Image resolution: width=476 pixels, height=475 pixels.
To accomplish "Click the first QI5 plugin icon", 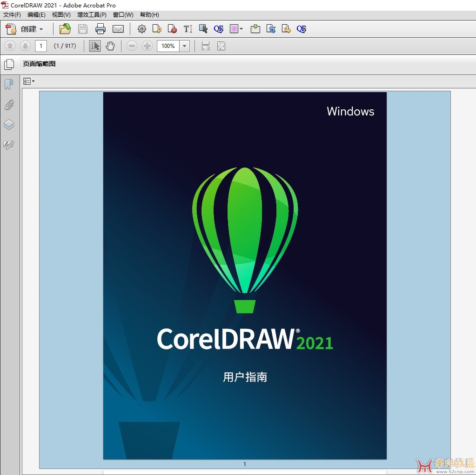I will click(219, 29).
